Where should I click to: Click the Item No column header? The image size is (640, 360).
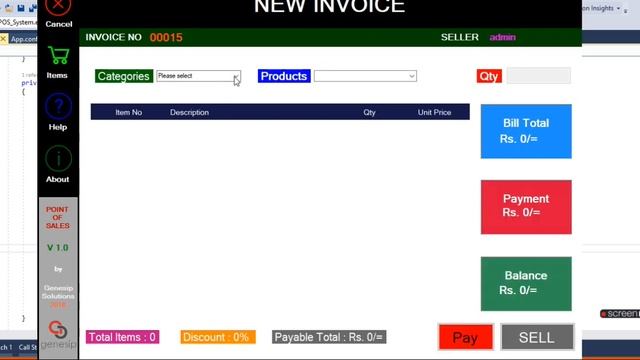coord(129,112)
